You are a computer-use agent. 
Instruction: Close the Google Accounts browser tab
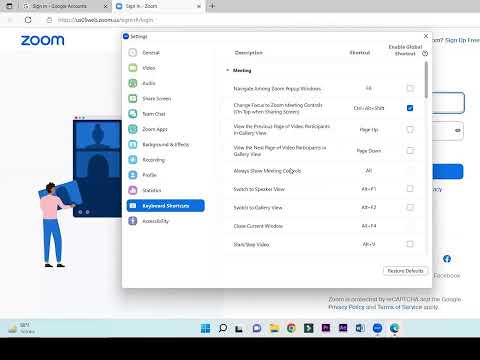click(x=106, y=6)
